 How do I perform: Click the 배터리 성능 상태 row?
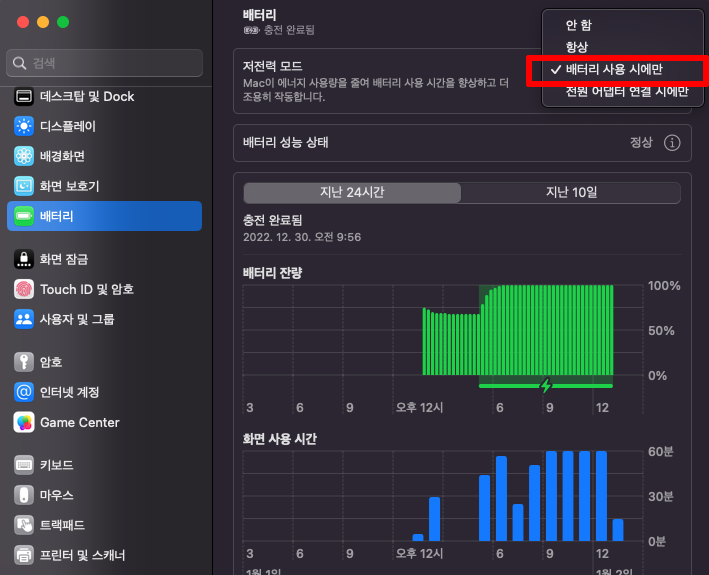[x=462, y=143]
